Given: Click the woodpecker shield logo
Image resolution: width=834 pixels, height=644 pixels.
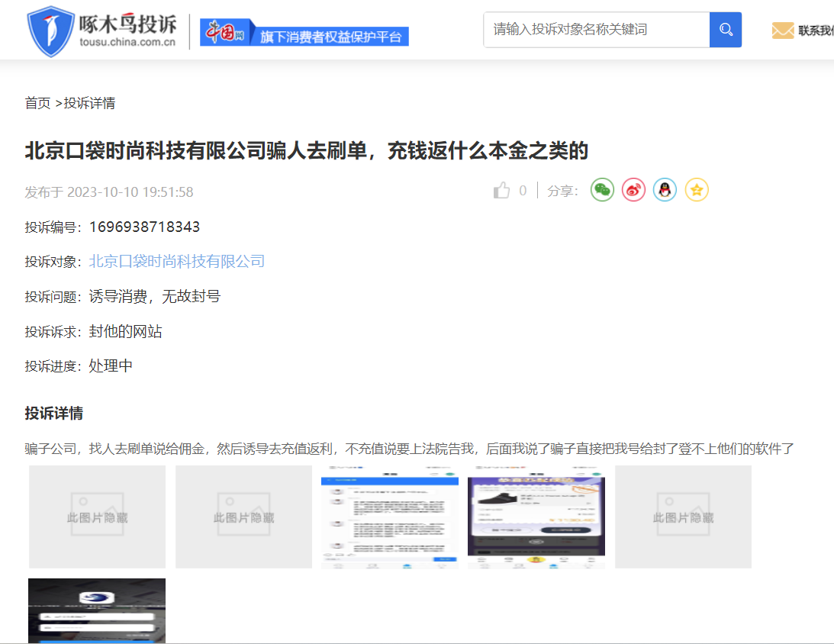Looking at the screenshot, I should 50,31.
